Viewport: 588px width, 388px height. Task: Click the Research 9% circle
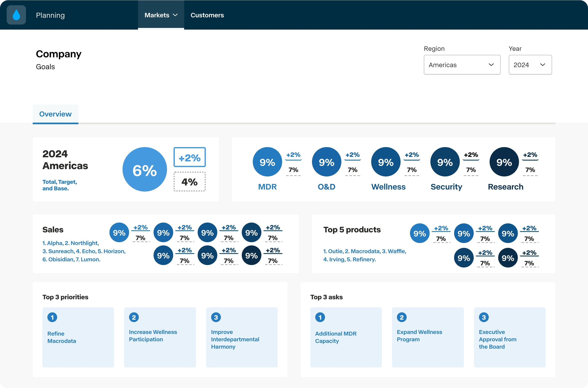[x=504, y=162]
